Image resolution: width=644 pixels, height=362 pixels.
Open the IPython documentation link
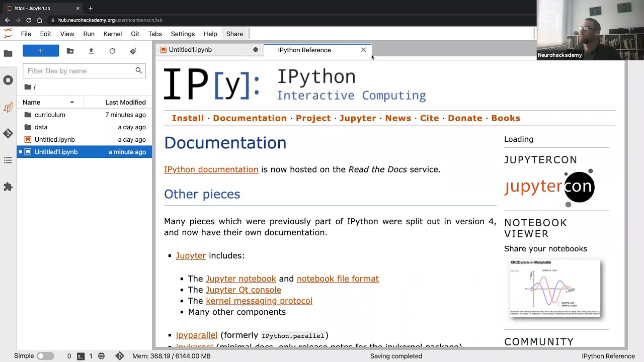[x=211, y=169]
